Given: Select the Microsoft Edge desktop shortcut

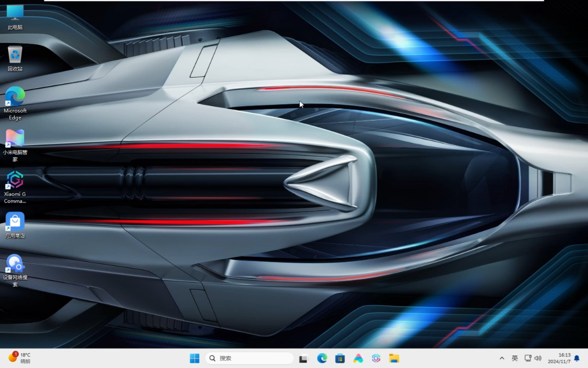Looking at the screenshot, I should coord(15,103).
